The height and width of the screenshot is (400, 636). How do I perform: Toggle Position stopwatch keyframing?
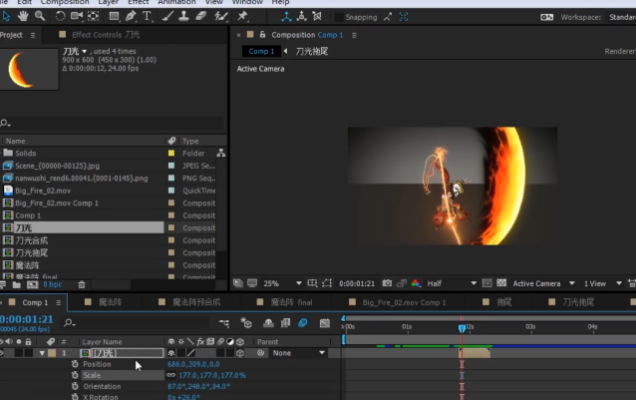point(75,364)
